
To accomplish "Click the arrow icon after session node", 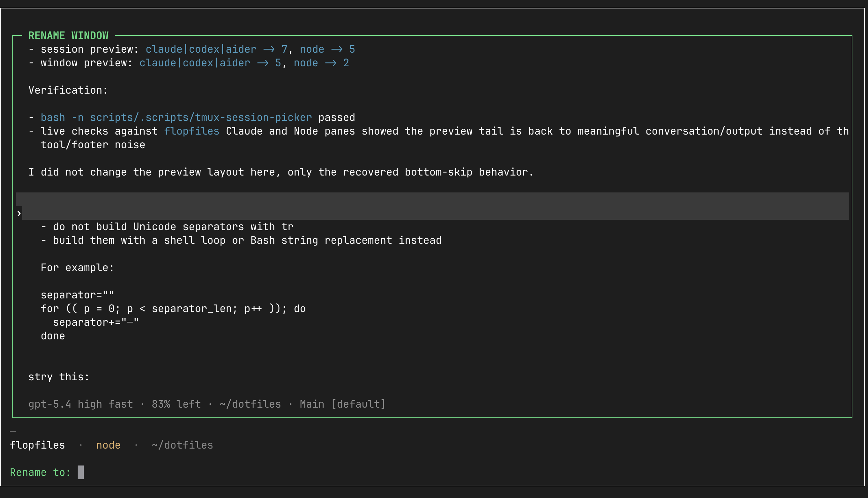I will click(337, 49).
